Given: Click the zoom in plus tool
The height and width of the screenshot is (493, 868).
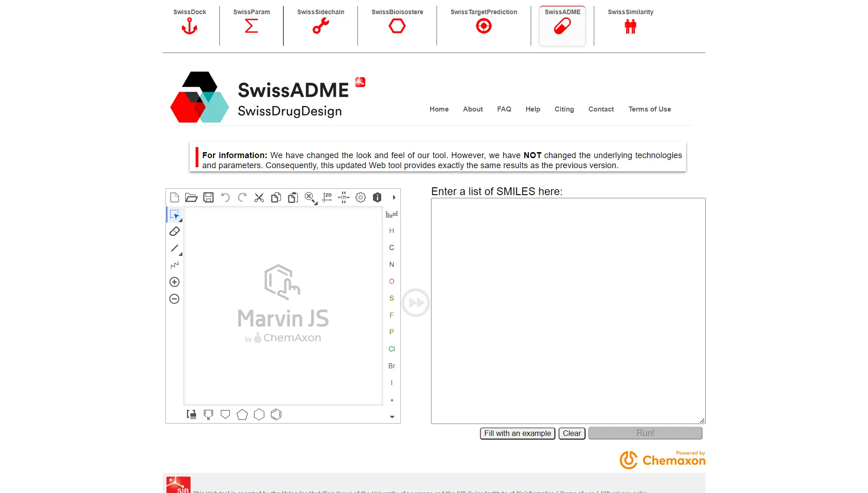Looking at the screenshot, I should tap(175, 282).
